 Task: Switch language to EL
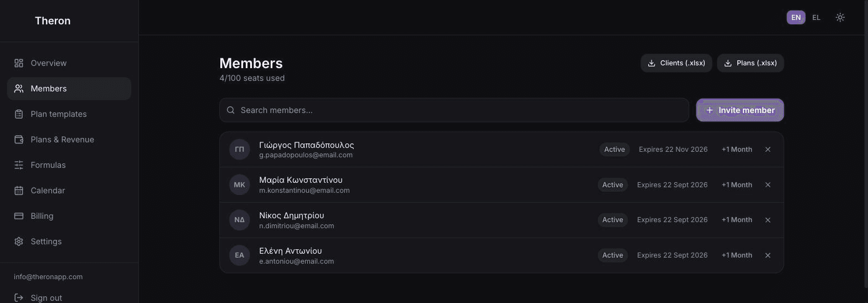coord(816,18)
